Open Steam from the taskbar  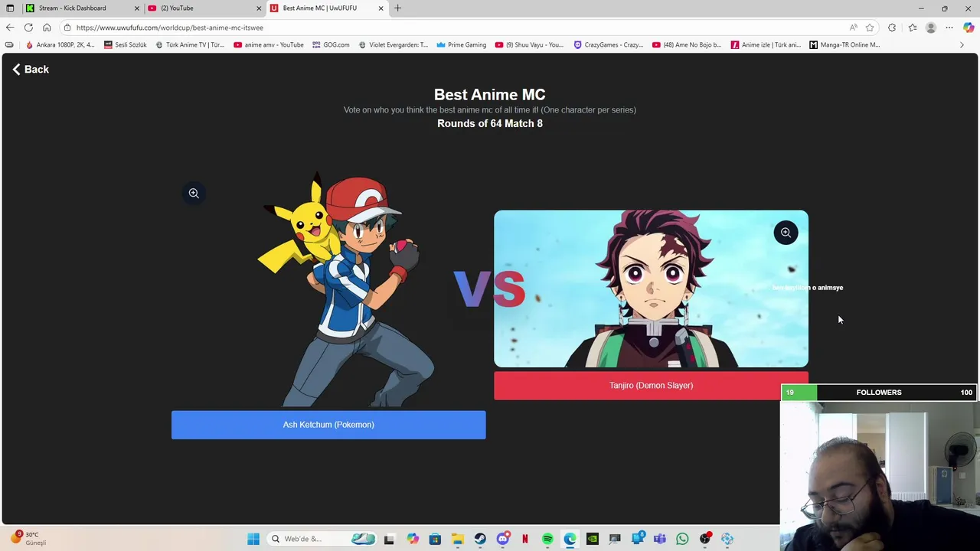coord(480,539)
